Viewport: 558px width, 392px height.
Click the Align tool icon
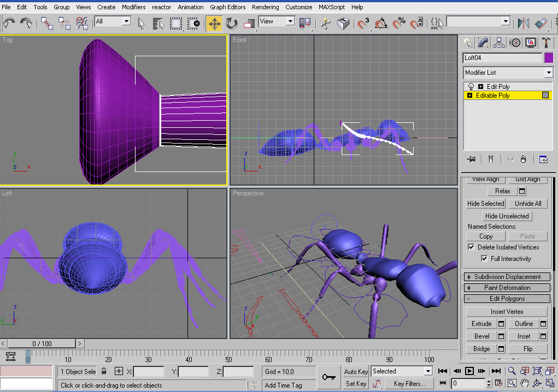pyautogui.click(x=541, y=23)
